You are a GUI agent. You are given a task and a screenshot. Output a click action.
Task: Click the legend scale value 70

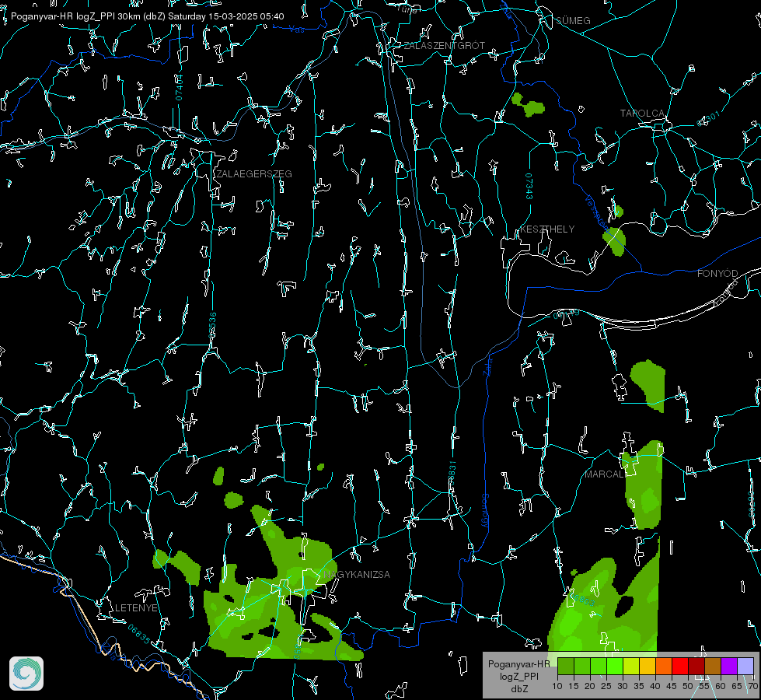(x=752, y=686)
